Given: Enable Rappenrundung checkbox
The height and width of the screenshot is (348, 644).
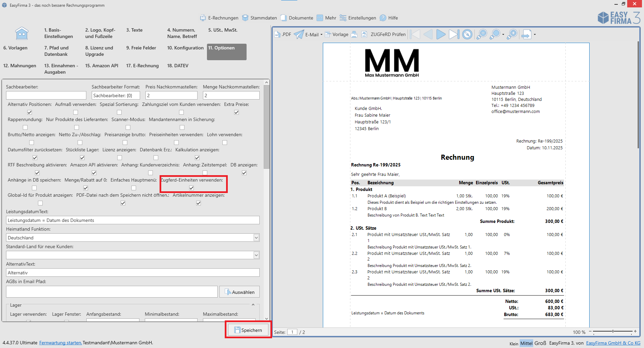Looking at the screenshot, I should click(25, 127).
